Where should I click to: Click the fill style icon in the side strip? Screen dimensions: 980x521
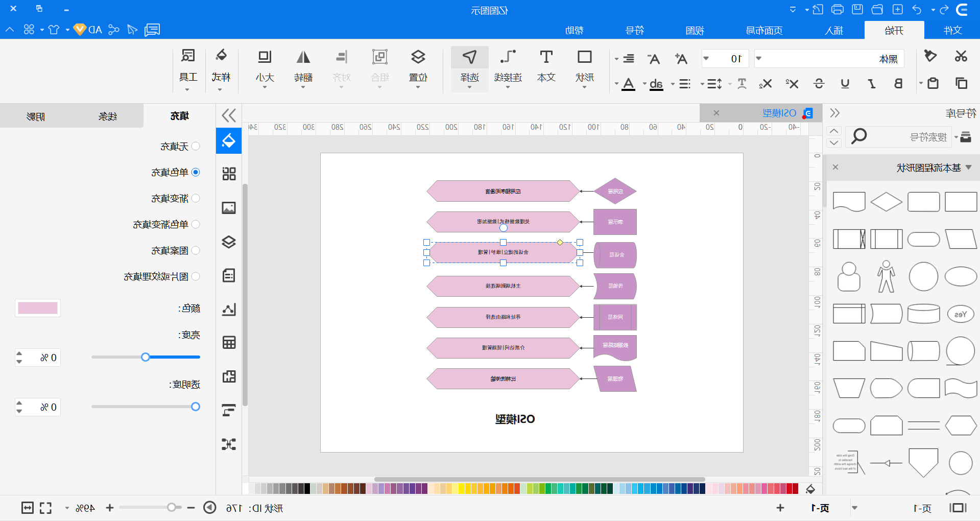click(x=229, y=140)
